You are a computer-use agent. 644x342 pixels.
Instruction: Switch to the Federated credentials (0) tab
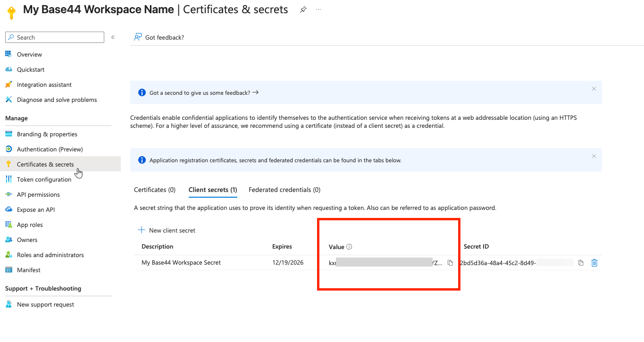click(x=284, y=190)
